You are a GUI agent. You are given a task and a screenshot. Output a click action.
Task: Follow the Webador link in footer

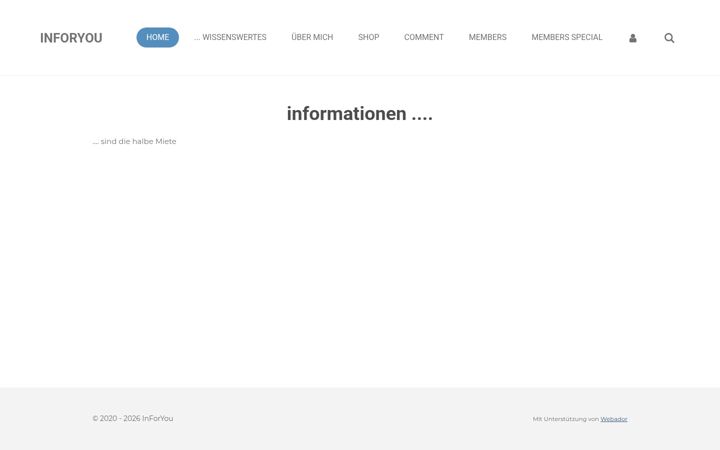(614, 419)
